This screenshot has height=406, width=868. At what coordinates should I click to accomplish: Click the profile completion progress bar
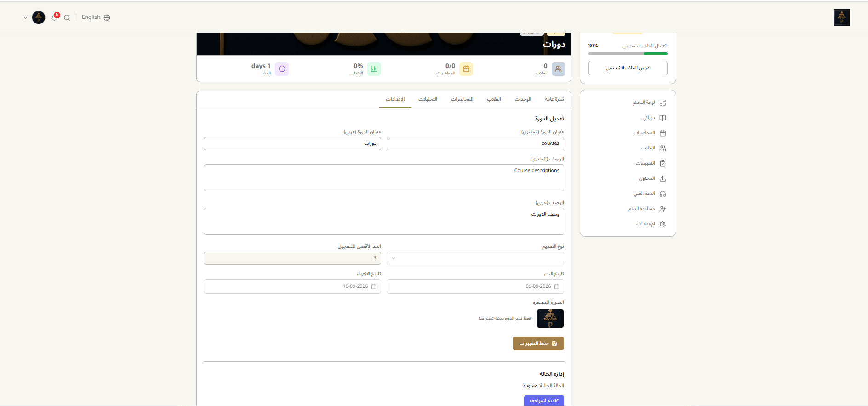pos(628,54)
